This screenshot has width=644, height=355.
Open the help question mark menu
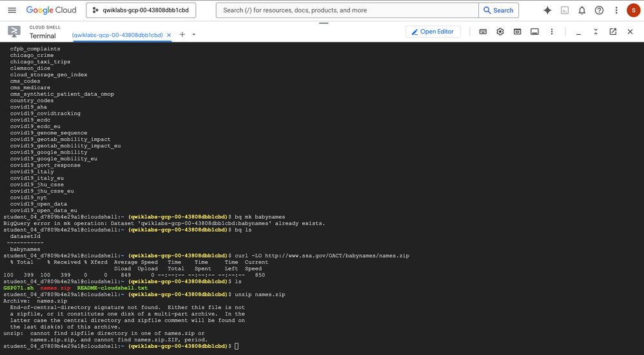[x=600, y=11]
